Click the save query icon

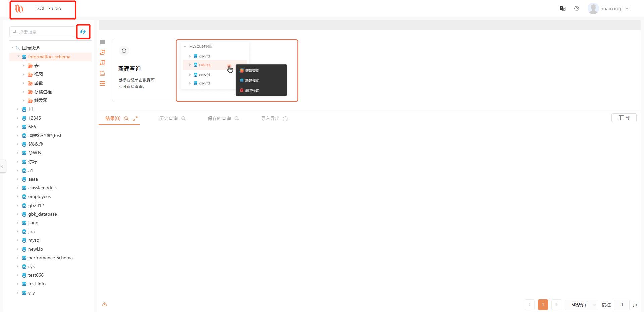click(x=102, y=73)
